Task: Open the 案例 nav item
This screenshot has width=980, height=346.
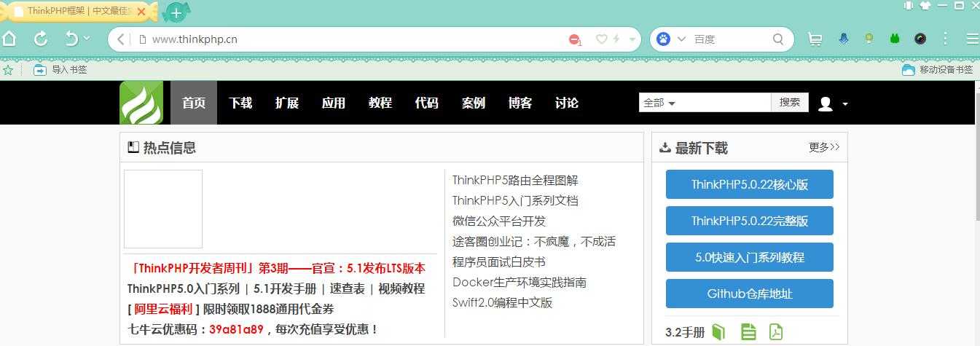Action: (474, 103)
